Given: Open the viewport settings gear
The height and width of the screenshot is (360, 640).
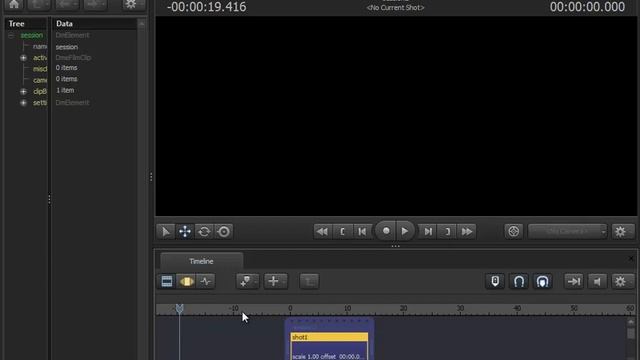Looking at the screenshot, I should (x=621, y=232).
